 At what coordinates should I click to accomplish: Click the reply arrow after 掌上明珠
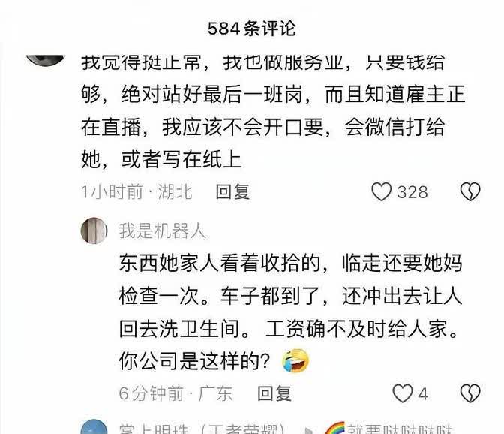pos(309,430)
